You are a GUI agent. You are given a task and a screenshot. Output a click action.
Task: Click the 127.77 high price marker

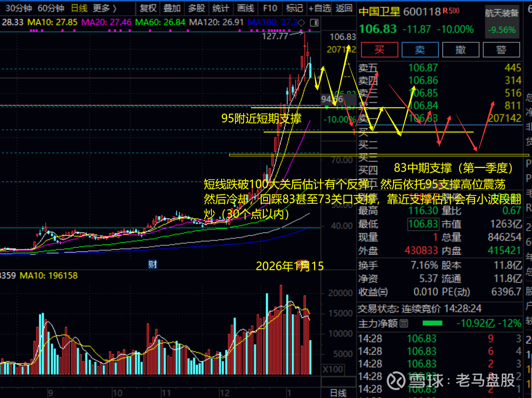tap(275, 36)
